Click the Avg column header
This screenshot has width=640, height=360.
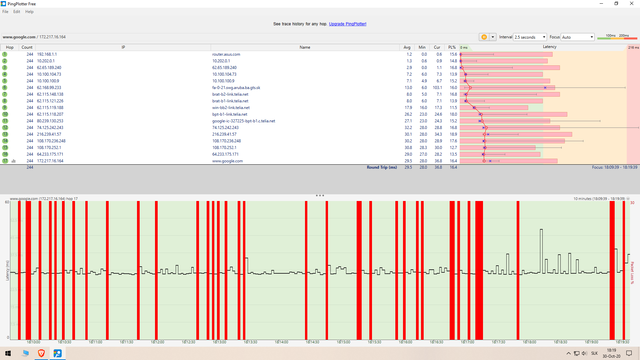point(407,47)
